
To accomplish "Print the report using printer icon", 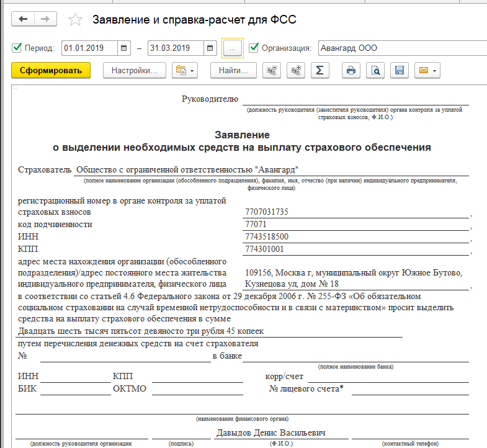I will 351,70.
